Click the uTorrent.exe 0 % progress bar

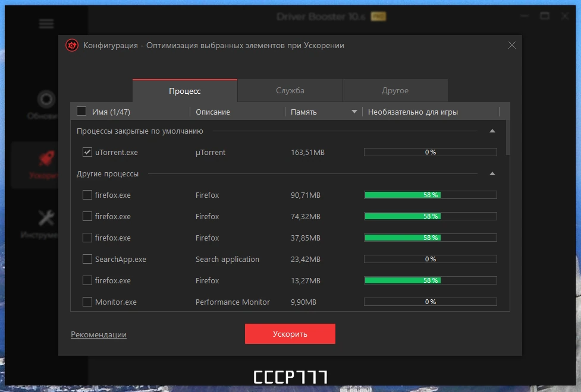[430, 152]
